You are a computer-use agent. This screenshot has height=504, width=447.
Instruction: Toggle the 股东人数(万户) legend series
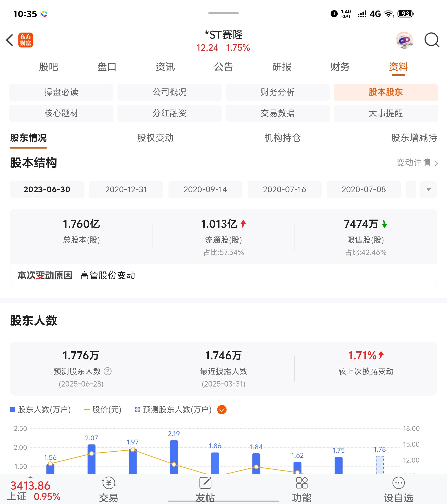point(41,409)
